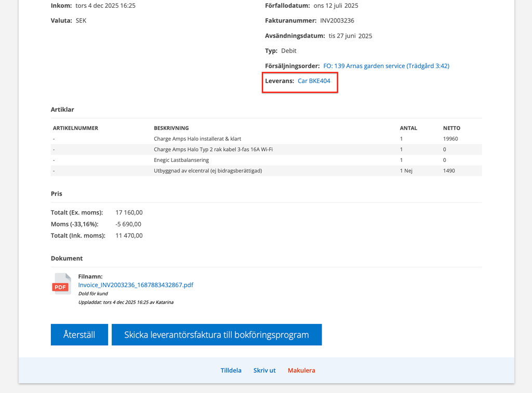532x393 pixels.
Task: Click the ARTIKELNUMMER column header
Action: (x=75, y=128)
